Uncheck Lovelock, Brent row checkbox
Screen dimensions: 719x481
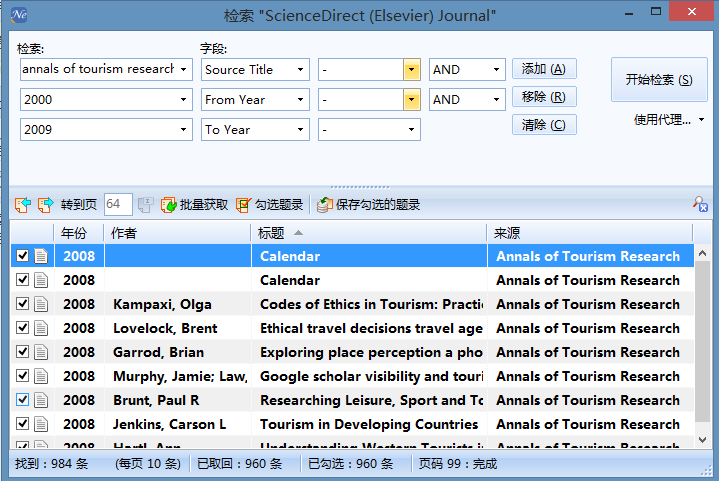coord(22,327)
